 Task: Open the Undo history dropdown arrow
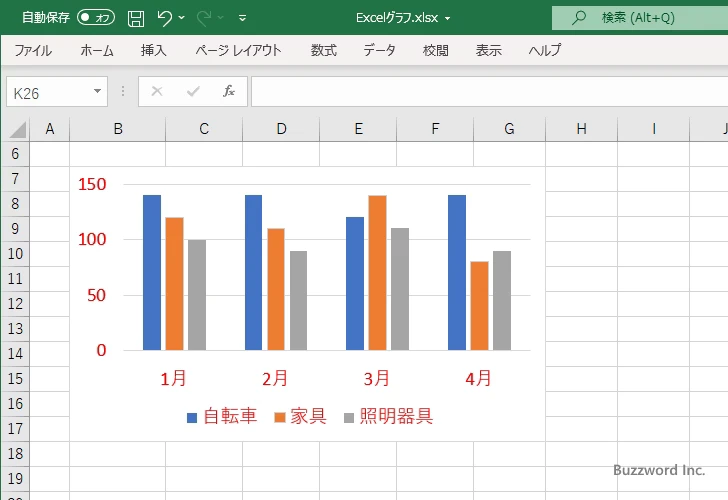click(182, 18)
